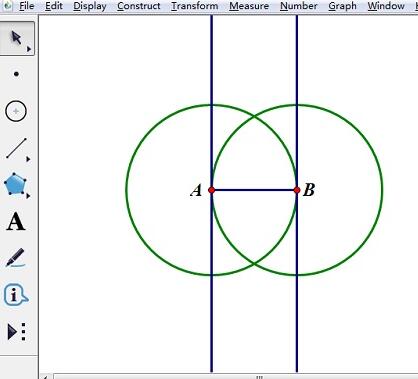Click red point A
This screenshot has width=418, height=379.
[211, 190]
